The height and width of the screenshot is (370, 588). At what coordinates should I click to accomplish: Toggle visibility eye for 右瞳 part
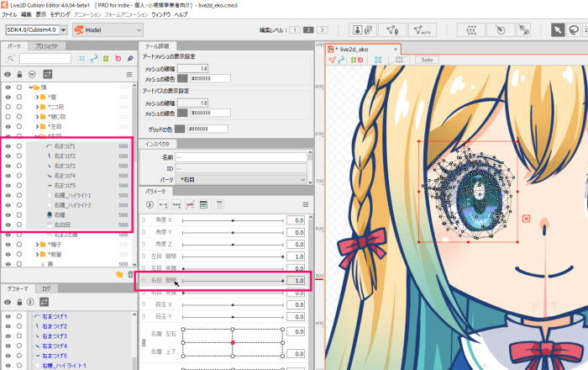(x=8, y=215)
